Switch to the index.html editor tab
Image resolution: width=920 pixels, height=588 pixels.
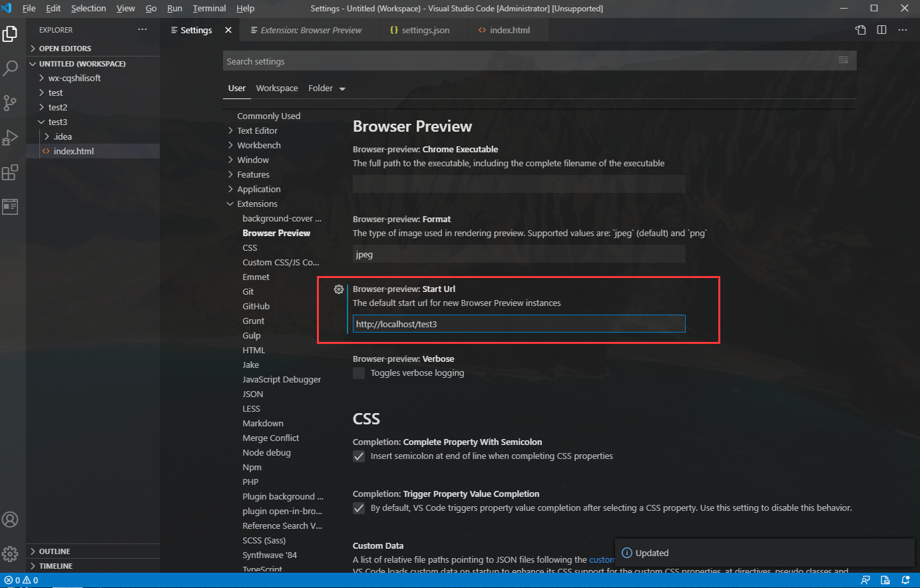click(509, 30)
